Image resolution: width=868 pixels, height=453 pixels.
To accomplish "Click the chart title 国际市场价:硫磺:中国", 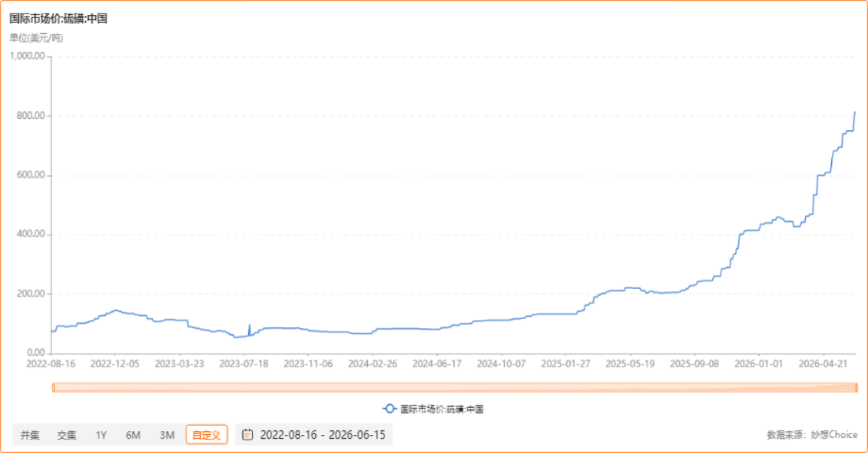I will (x=58, y=18).
